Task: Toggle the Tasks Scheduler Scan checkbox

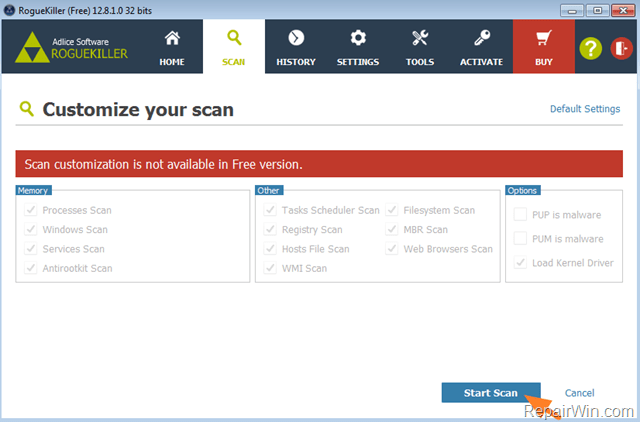Action: point(270,210)
